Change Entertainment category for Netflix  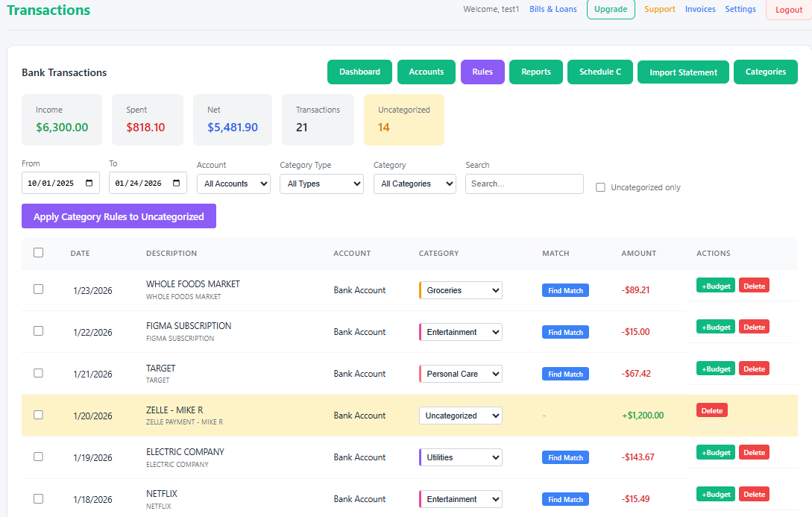(460, 499)
